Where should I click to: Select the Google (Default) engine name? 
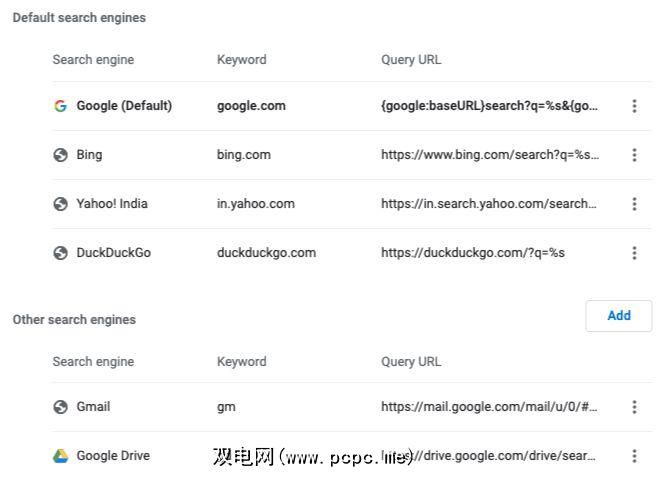124,106
